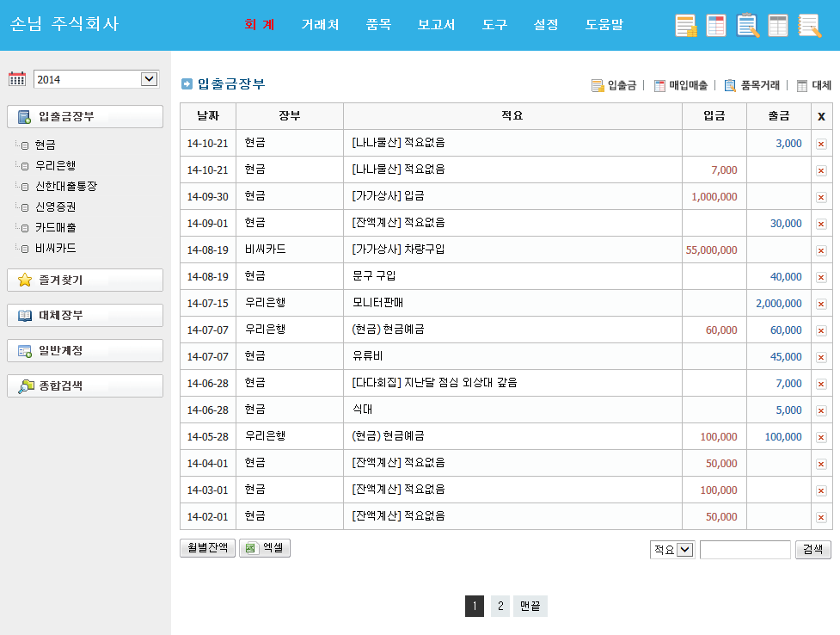The height and width of the screenshot is (635, 840).
Task: Delete the 14-08-19 비씨카드 차량구입 entry
Action: pos(821,250)
